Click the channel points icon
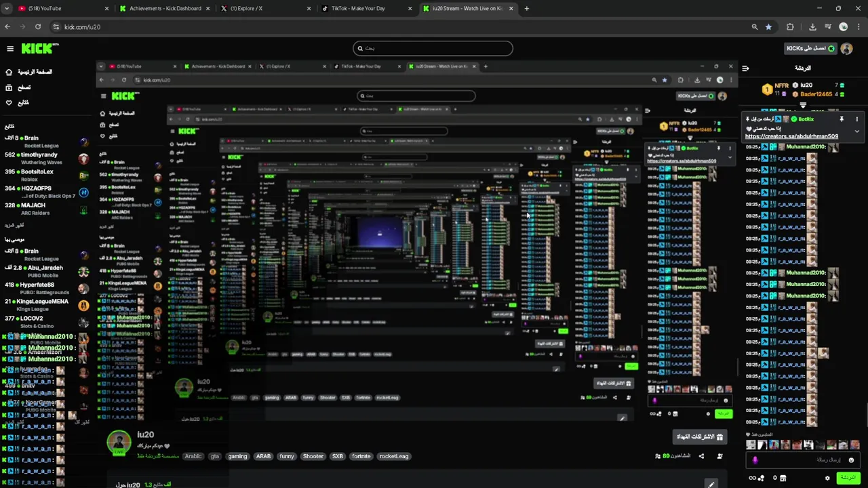Viewport: 868px width, 488px height. pos(761,478)
